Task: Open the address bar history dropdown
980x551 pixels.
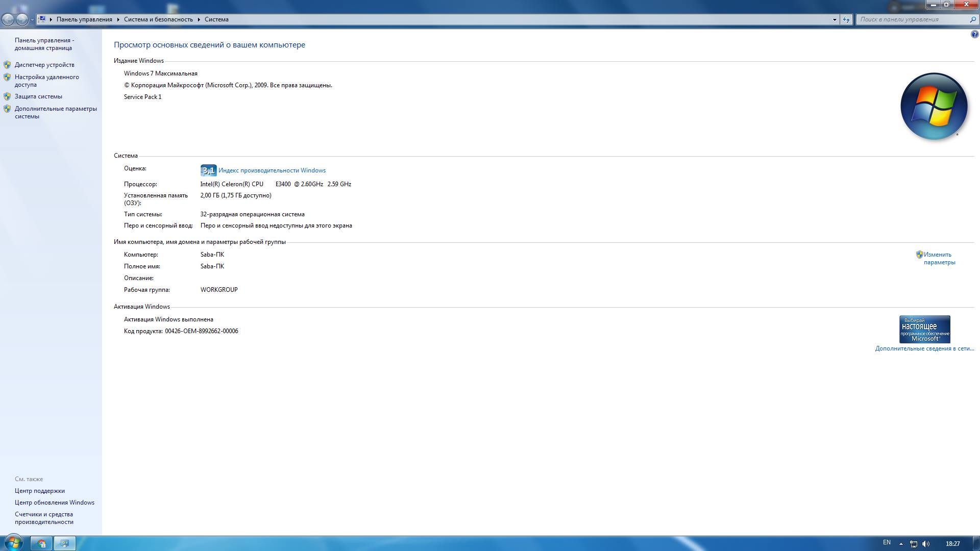Action: pyautogui.click(x=835, y=19)
